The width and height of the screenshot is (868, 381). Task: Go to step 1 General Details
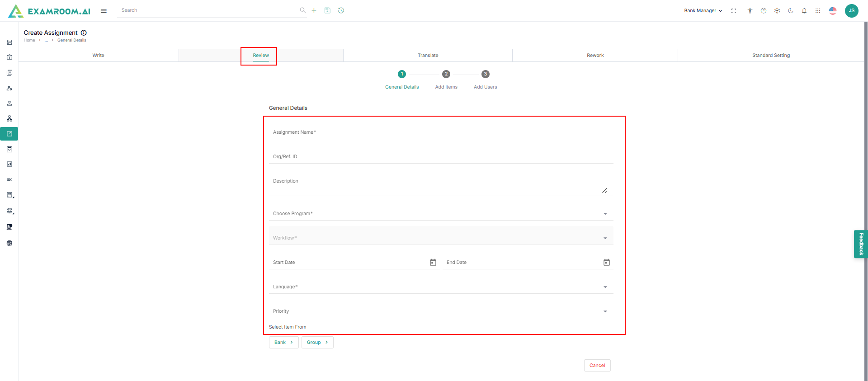(x=402, y=80)
